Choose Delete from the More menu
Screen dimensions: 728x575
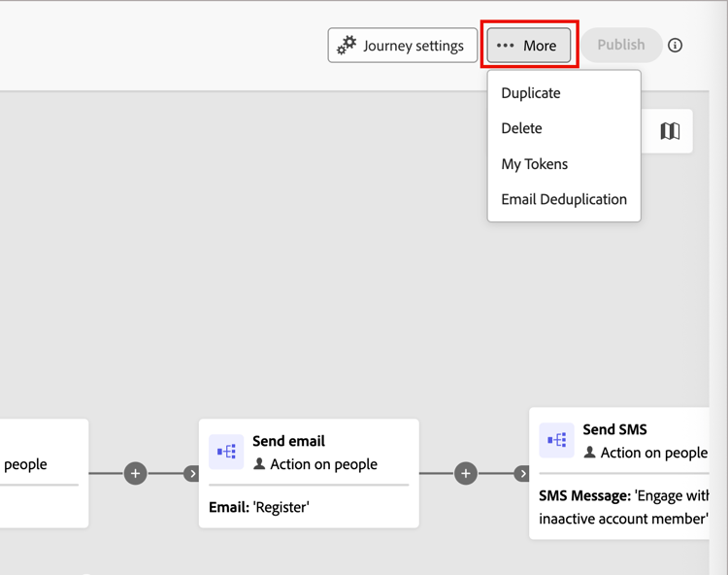564,128
